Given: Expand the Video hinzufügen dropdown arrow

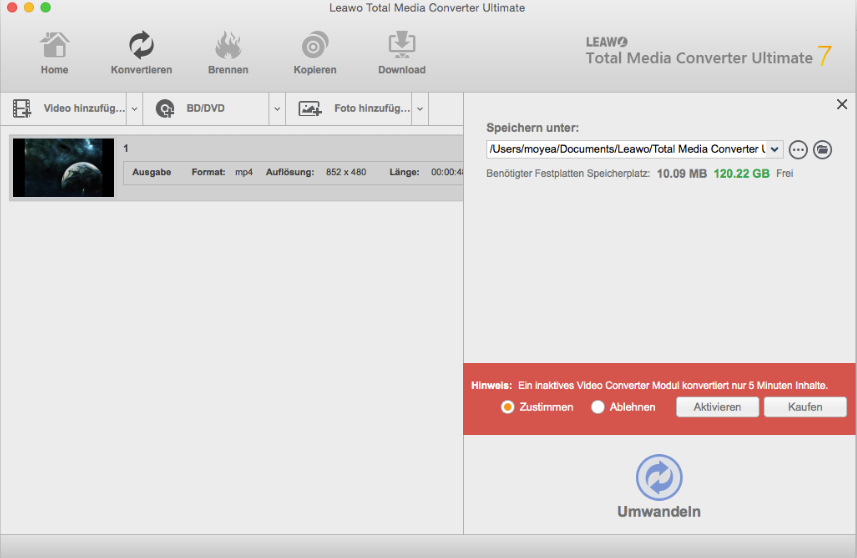Looking at the screenshot, I should 134,109.
